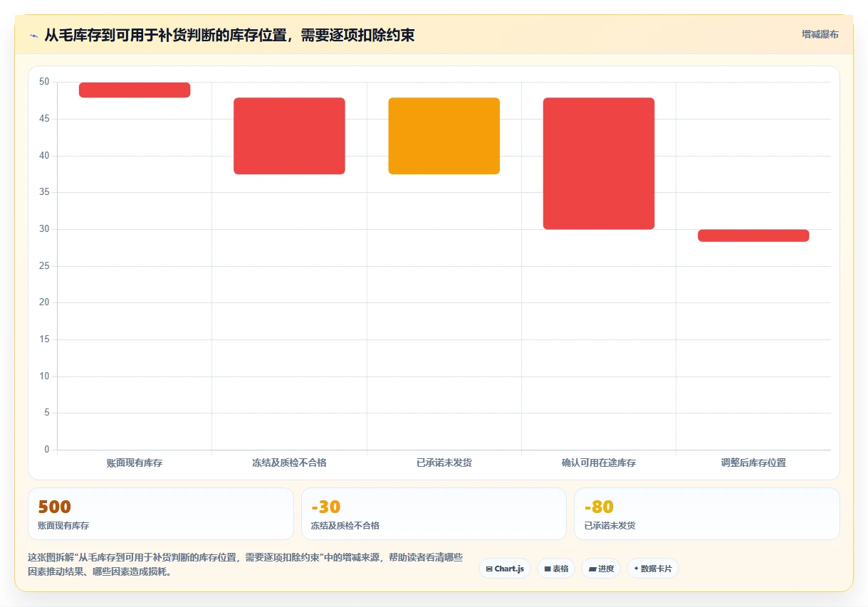Click the Chart.js tag chip
Image resolution: width=868 pixels, height=607 pixels.
(504, 569)
